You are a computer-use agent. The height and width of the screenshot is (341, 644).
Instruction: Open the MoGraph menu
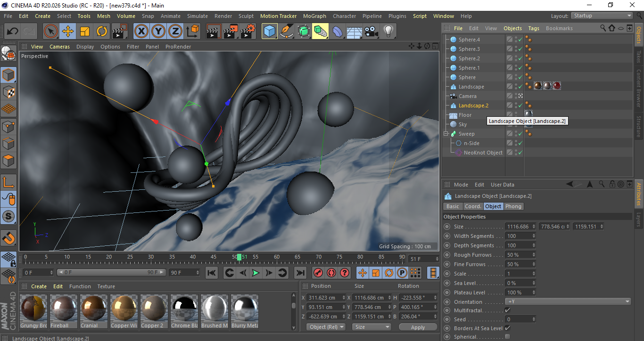point(314,16)
